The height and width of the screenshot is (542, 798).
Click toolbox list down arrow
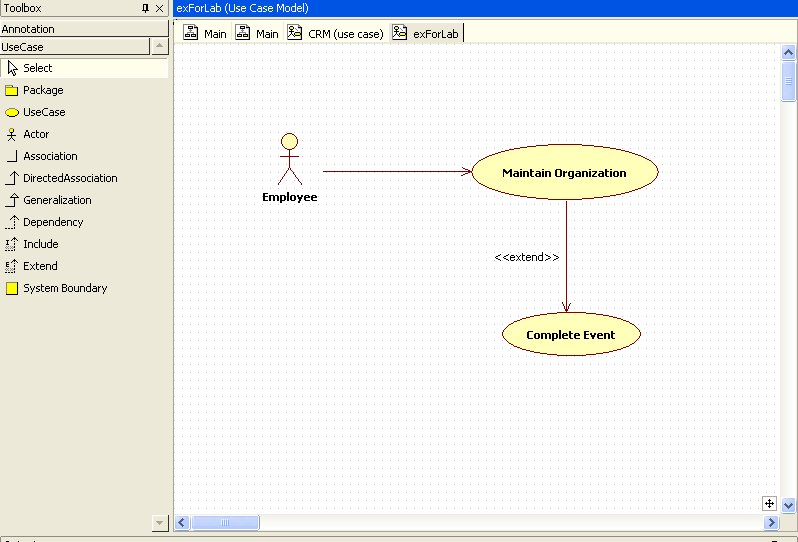tap(160, 523)
